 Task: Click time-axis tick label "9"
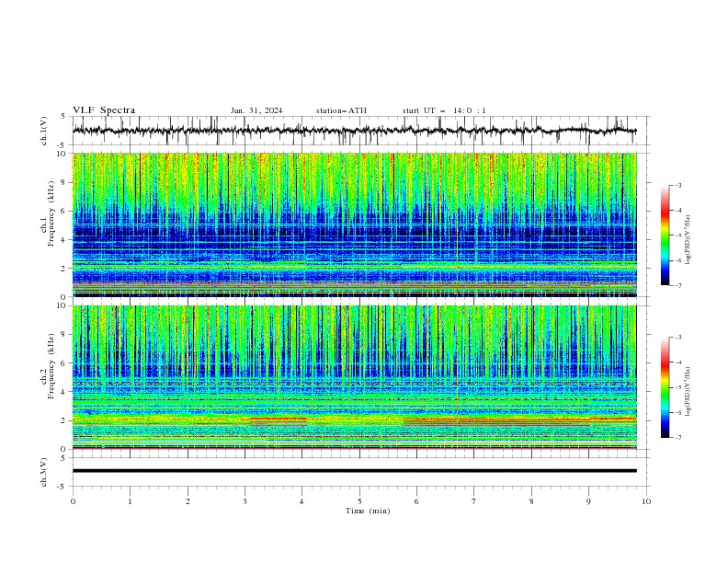coord(588,501)
